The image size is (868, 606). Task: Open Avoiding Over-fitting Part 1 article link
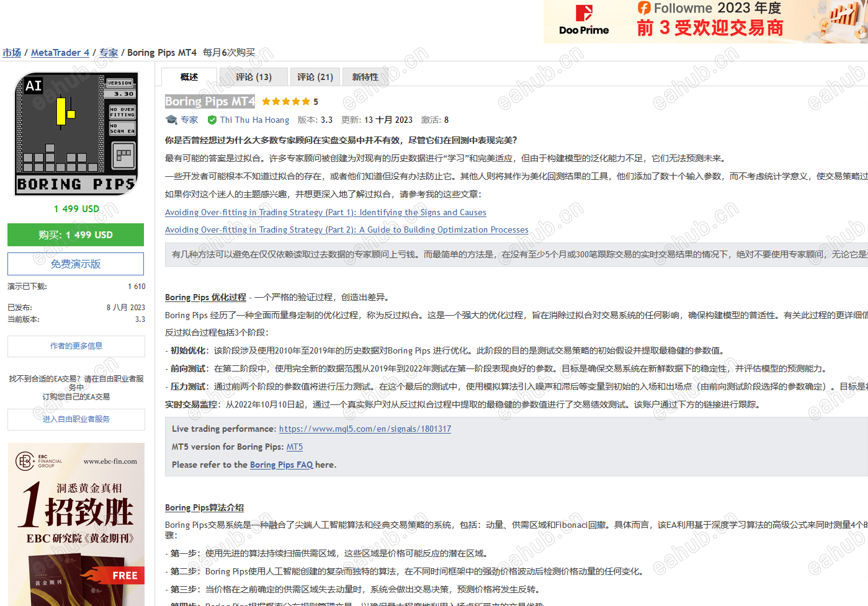coord(326,212)
